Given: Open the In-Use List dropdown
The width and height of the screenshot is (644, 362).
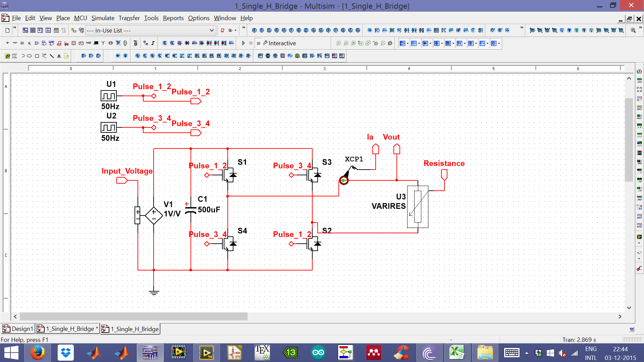Looking at the screenshot, I should point(211,30).
